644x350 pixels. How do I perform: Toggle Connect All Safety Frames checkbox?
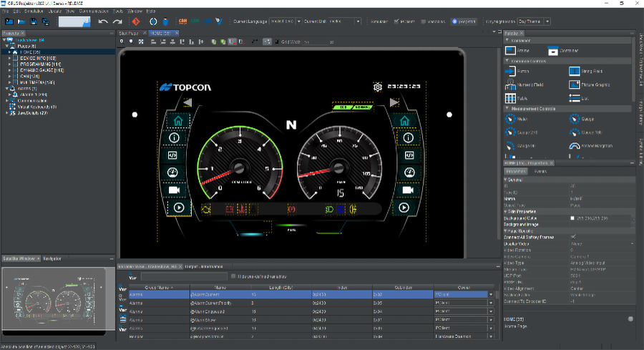(x=573, y=237)
